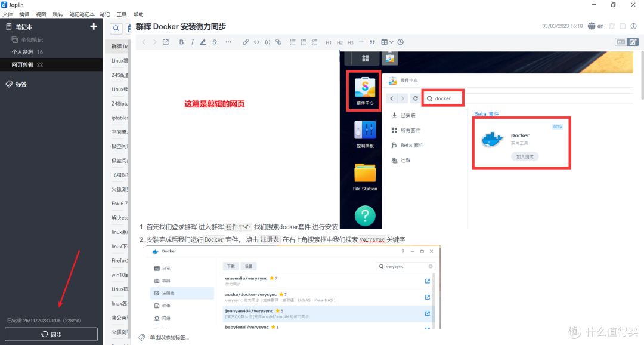
Task: Apply Heading 2 style
Action: coord(340,42)
